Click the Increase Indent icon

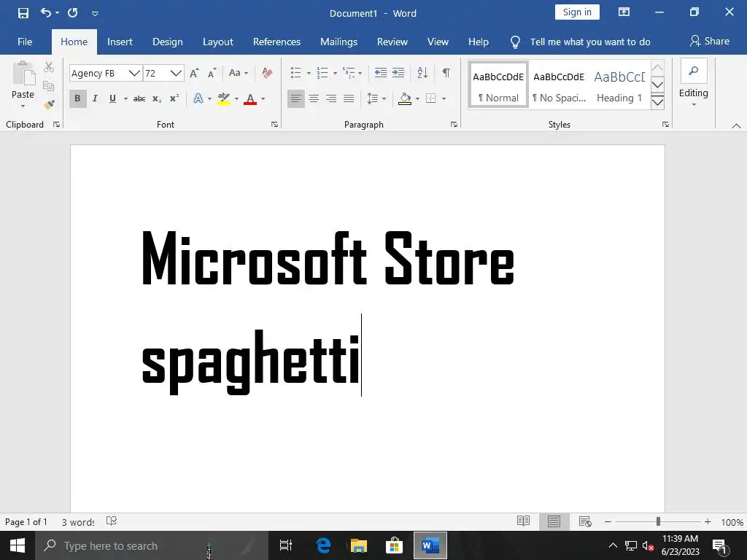[398, 73]
